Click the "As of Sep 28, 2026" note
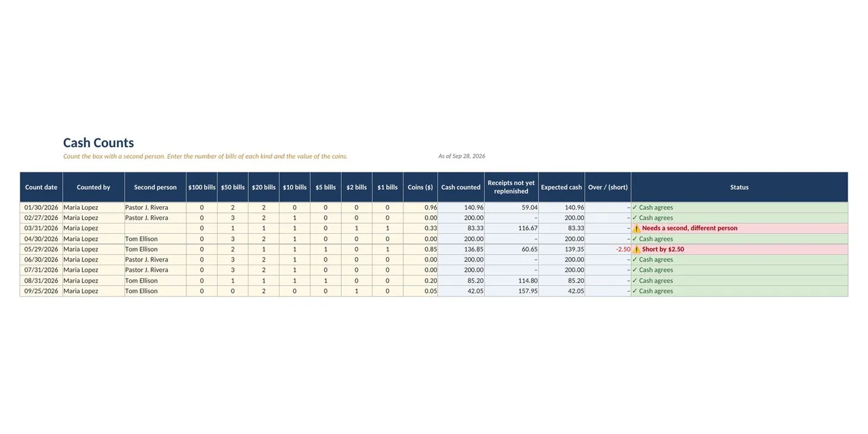This screenshot has width=868, height=434. (x=462, y=156)
